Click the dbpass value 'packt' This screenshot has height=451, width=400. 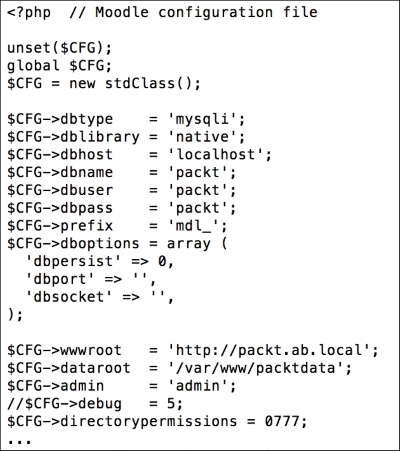click(198, 208)
